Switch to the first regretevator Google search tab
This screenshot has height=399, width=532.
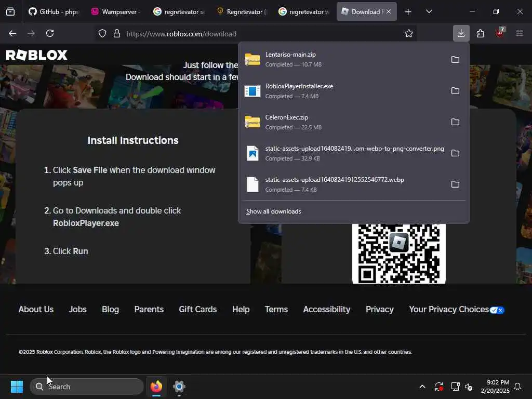click(179, 12)
